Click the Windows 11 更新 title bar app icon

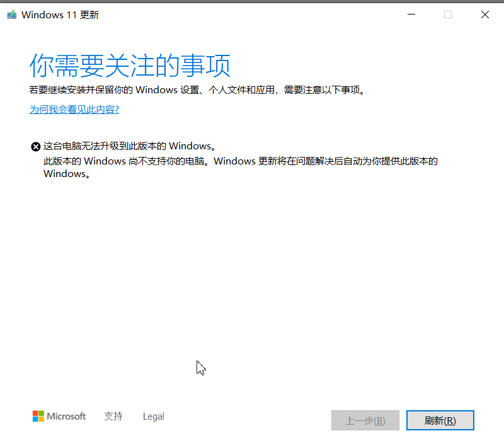[x=11, y=14]
